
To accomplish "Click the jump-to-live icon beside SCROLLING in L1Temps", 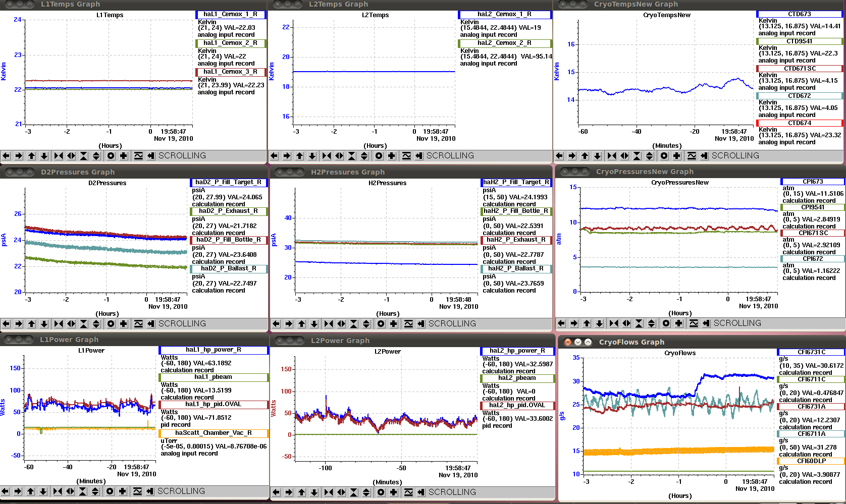I will point(151,156).
